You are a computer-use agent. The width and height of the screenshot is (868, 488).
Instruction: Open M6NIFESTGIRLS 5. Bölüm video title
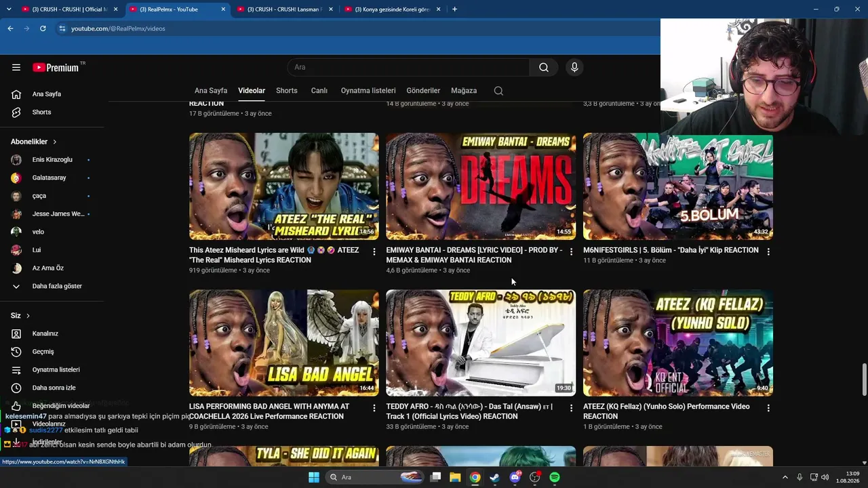point(671,250)
